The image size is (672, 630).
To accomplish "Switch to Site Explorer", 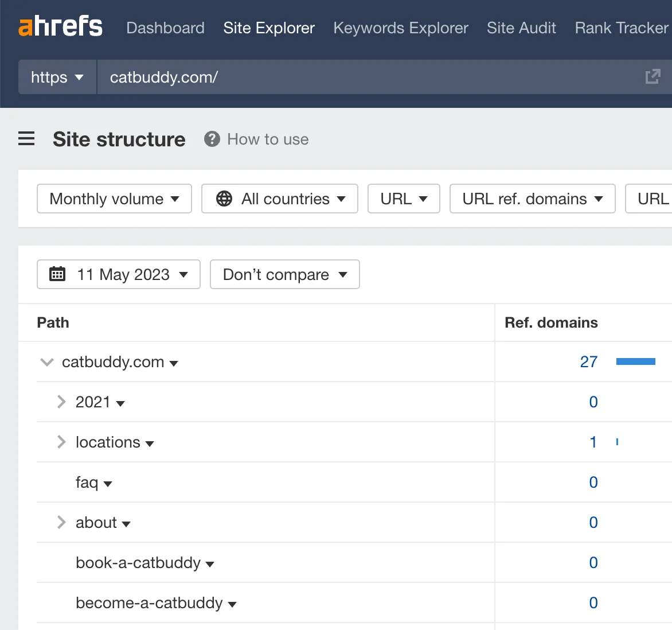I will [269, 28].
